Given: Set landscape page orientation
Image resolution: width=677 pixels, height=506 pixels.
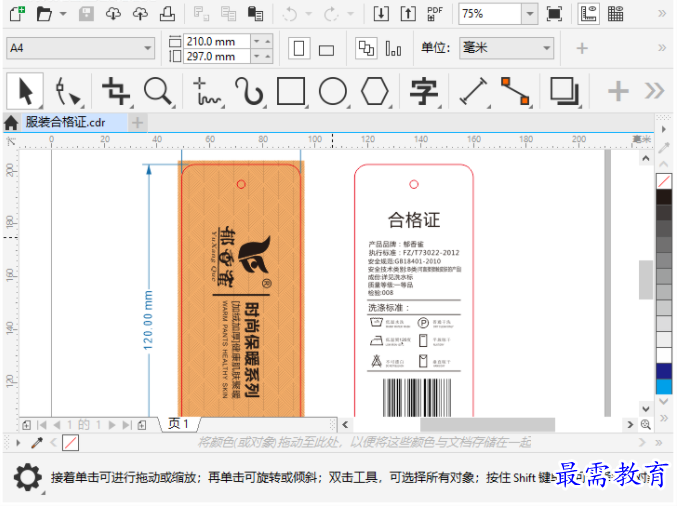Looking at the screenshot, I should pyautogui.click(x=326, y=50).
